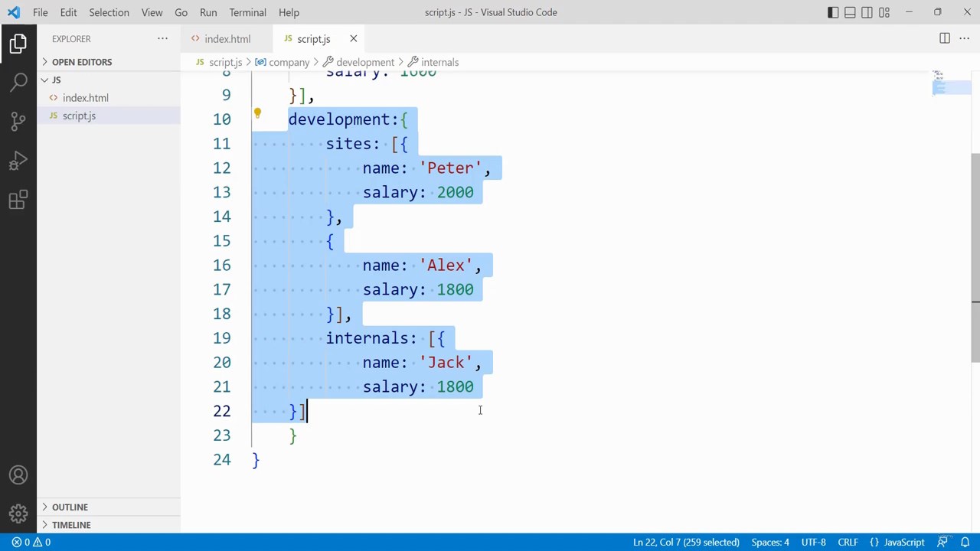
Task: Click the 'internals' property in line 19
Action: pyautogui.click(x=367, y=338)
